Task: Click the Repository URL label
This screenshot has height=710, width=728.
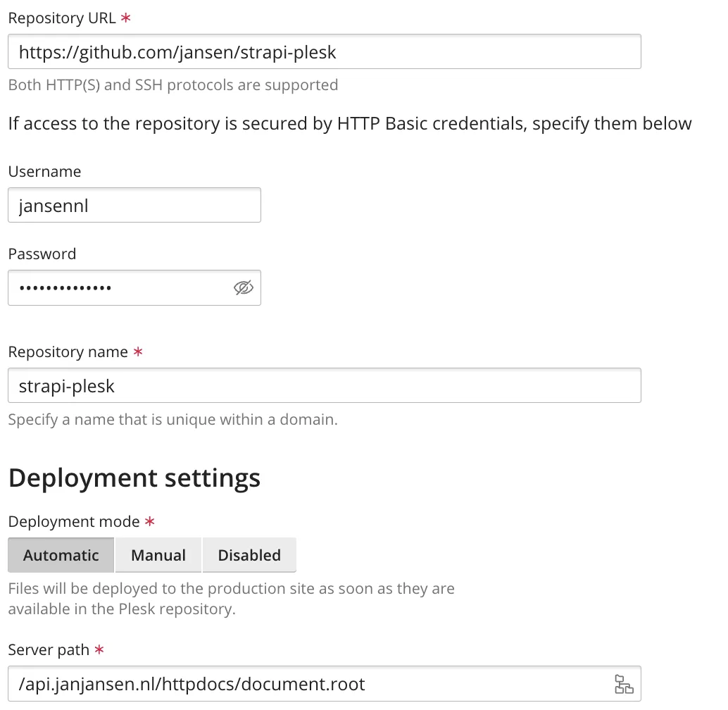Action: [x=63, y=18]
